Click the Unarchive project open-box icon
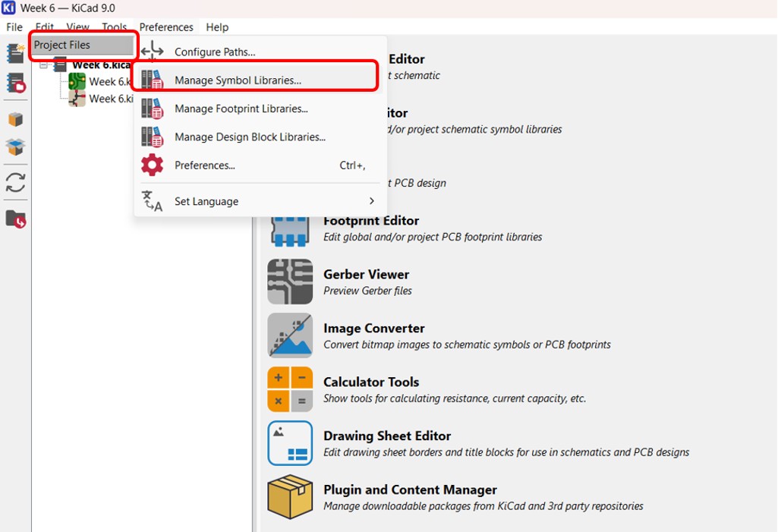Viewport: 778px width, 532px height. (15, 147)
